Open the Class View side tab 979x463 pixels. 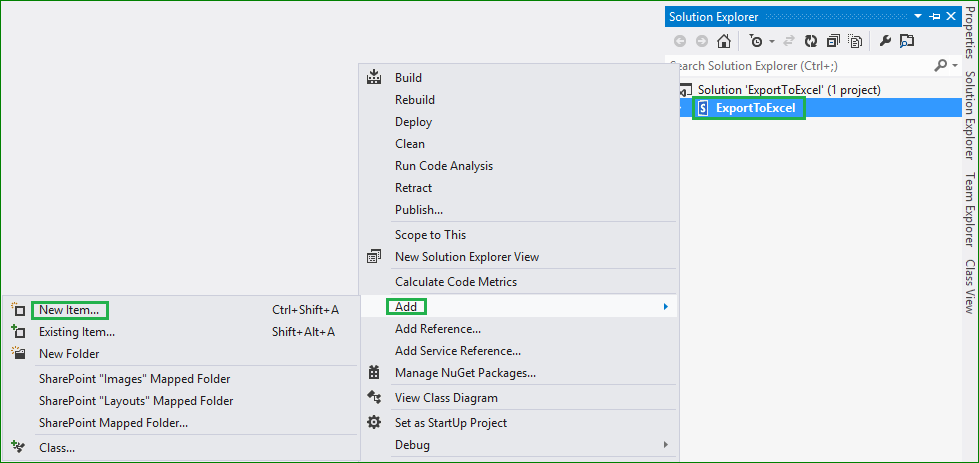[x=970, y=286]
